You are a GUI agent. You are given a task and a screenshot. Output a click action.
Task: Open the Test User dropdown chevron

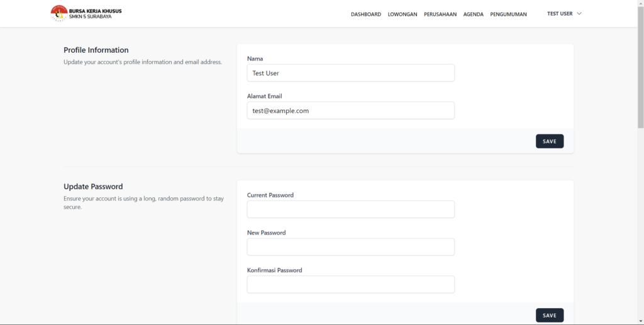[579, 14]
